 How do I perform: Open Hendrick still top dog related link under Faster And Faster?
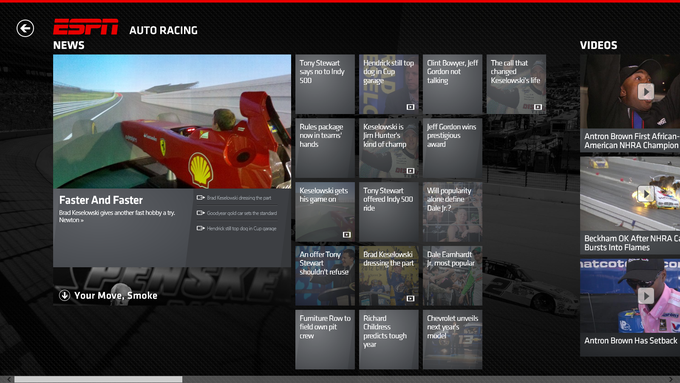(242, 228)
